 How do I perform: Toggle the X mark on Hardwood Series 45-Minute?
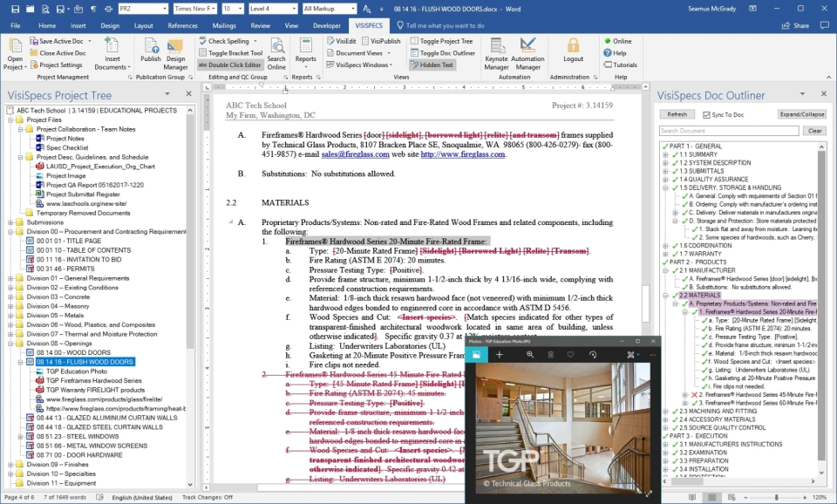click(x=695, y=394)
